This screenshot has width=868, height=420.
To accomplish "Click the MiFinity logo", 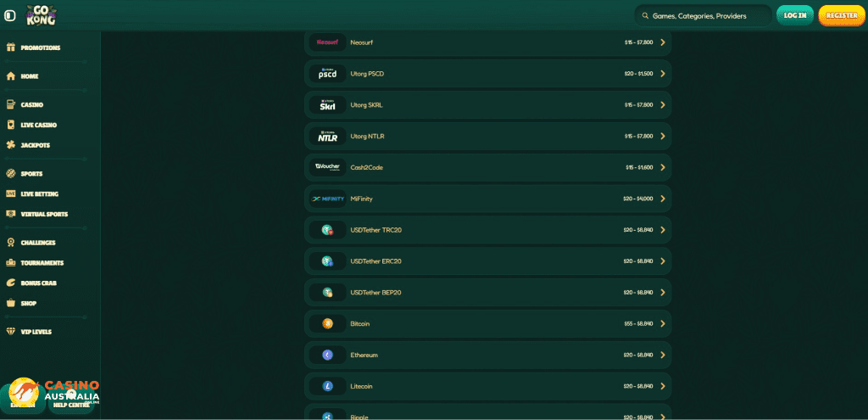I will pyautogui.click(x=327, y=199).
